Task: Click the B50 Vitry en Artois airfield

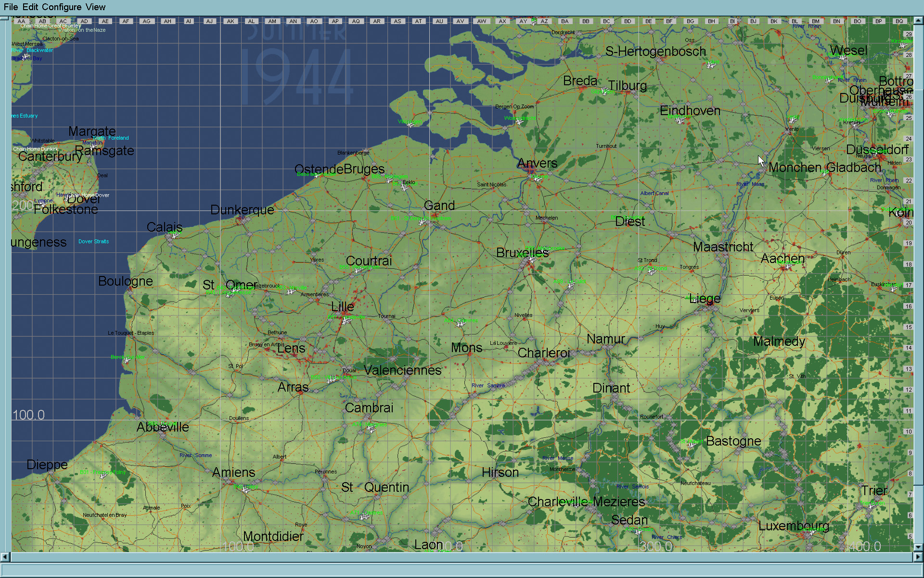Action: click(331, 381)
